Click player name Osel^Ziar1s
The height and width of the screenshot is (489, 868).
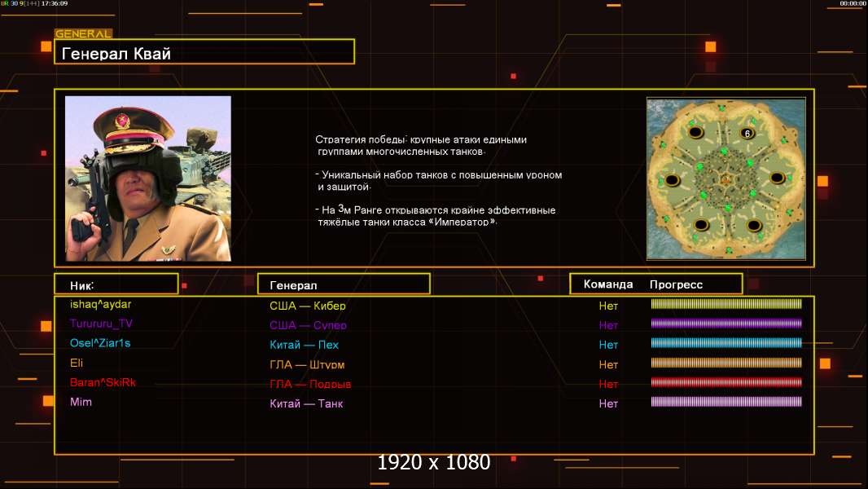100,343
